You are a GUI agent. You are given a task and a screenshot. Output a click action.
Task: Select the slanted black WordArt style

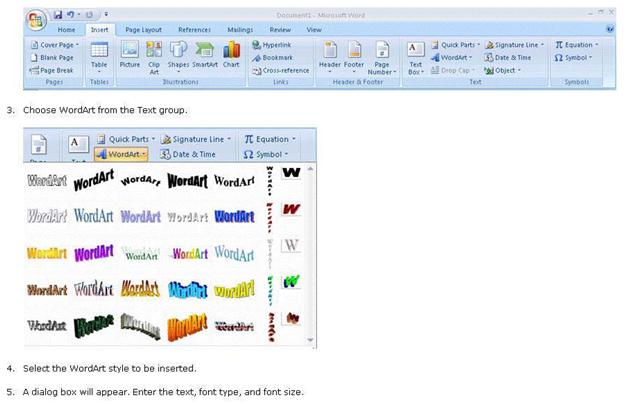[94, 180]
